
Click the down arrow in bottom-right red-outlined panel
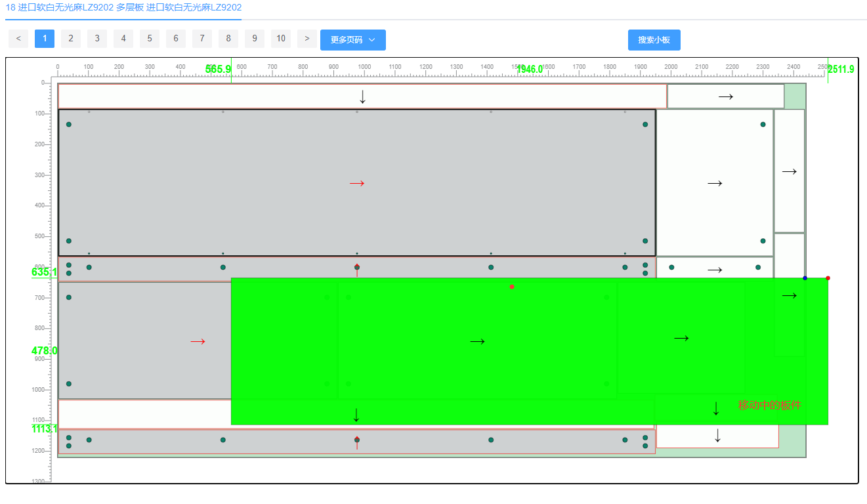[717, 435]
